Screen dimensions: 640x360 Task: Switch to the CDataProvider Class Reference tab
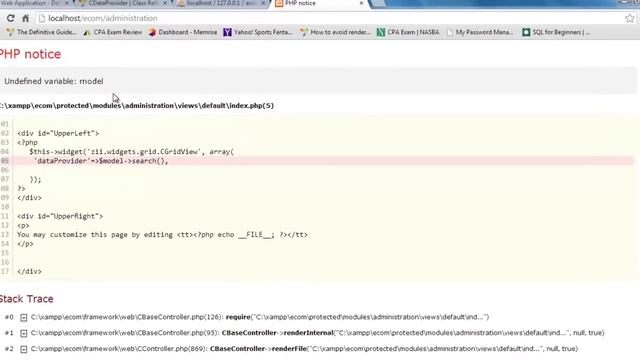[x=123, y=3]
